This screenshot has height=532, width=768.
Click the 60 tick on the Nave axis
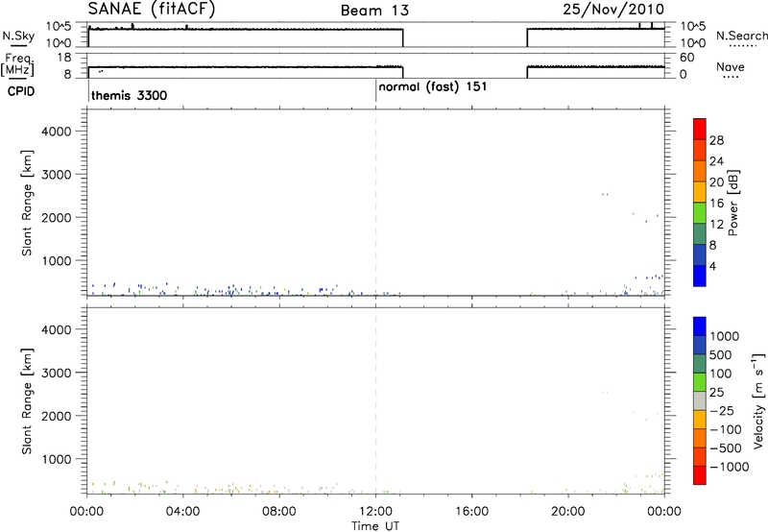click(x=686, y=58)
